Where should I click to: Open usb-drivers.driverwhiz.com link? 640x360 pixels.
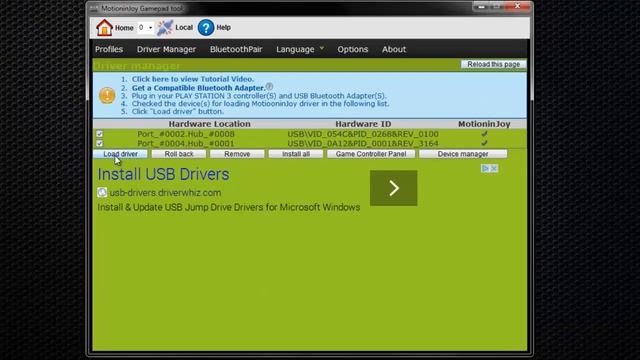pos(165,193)
